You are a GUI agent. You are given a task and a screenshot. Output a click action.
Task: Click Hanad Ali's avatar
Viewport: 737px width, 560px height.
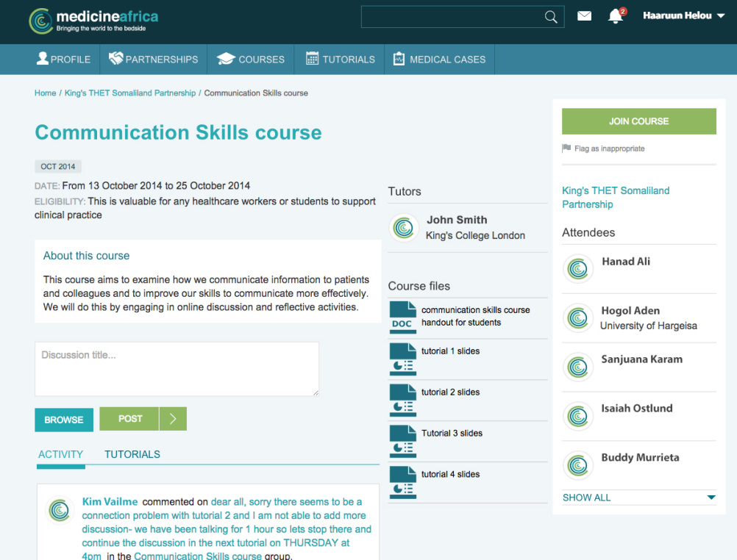(x=577, y=269)
